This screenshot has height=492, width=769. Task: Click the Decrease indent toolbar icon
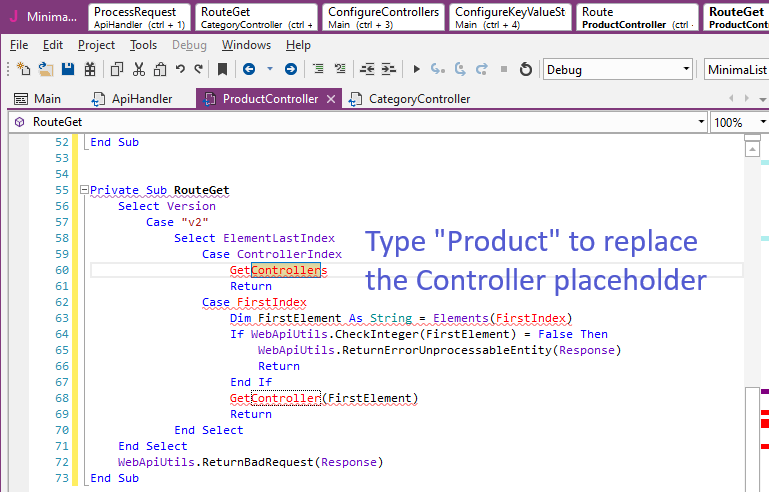(367, 69)
